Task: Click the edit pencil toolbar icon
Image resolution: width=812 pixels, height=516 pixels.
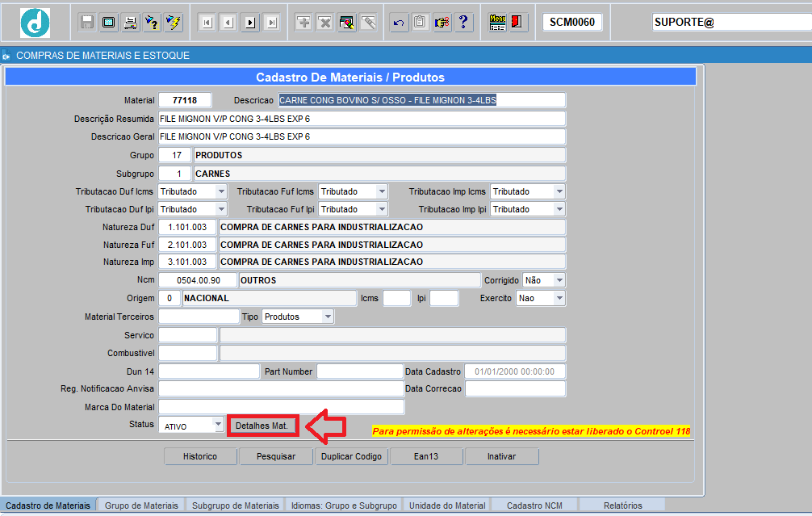Action: 369,23
